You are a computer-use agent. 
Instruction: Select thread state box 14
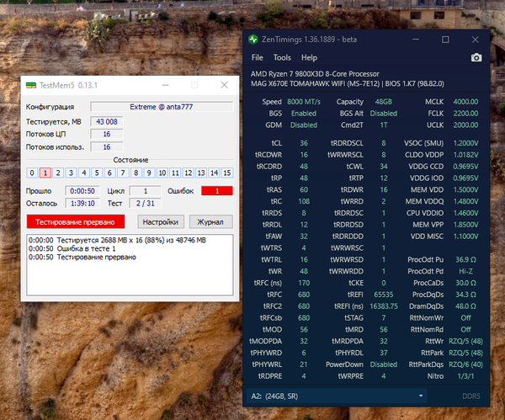click(214, 173)
